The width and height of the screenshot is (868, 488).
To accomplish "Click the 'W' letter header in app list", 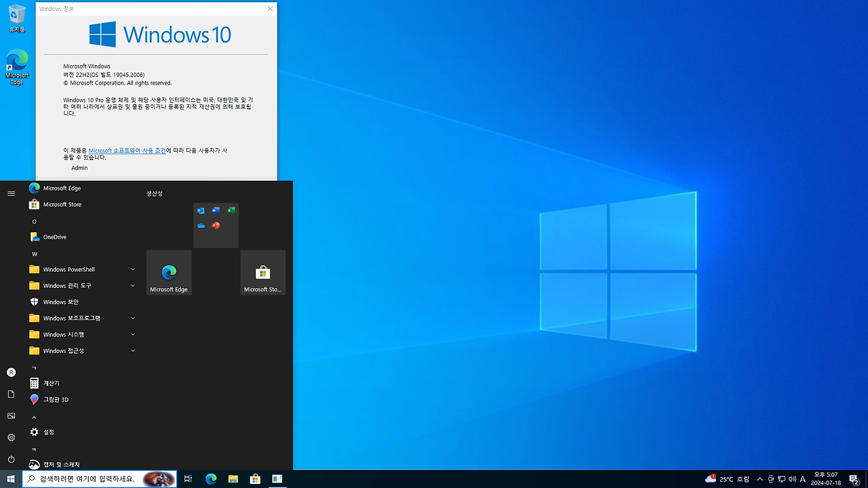I will pos(35,254).
